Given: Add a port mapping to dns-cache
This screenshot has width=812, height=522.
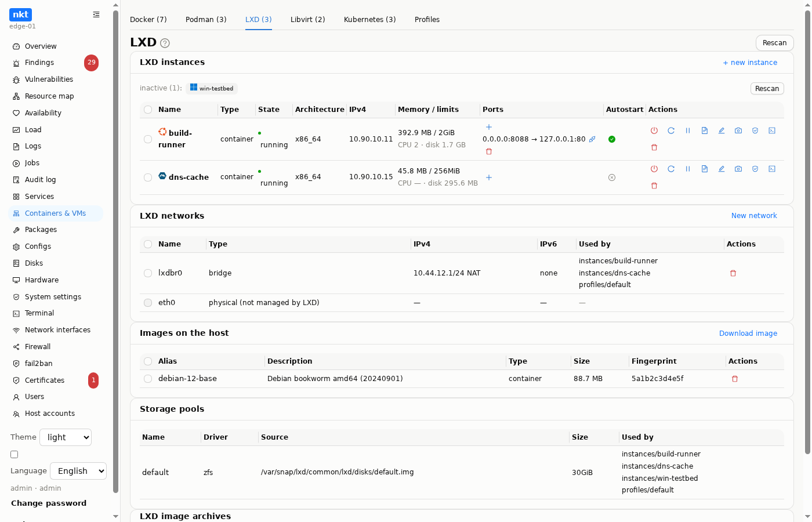Looking at the screenshot, I should coord(489,177).
